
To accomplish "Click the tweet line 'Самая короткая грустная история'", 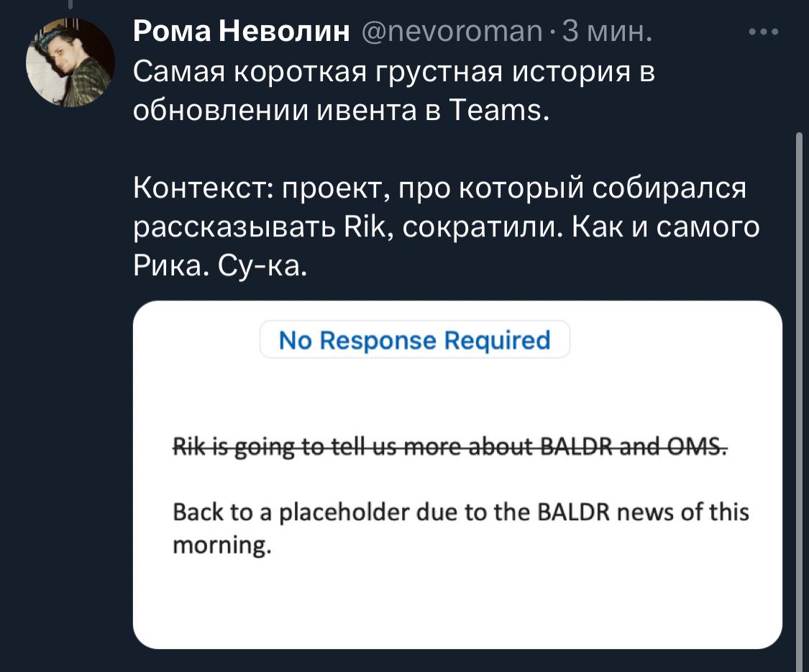I will point(393,70).
